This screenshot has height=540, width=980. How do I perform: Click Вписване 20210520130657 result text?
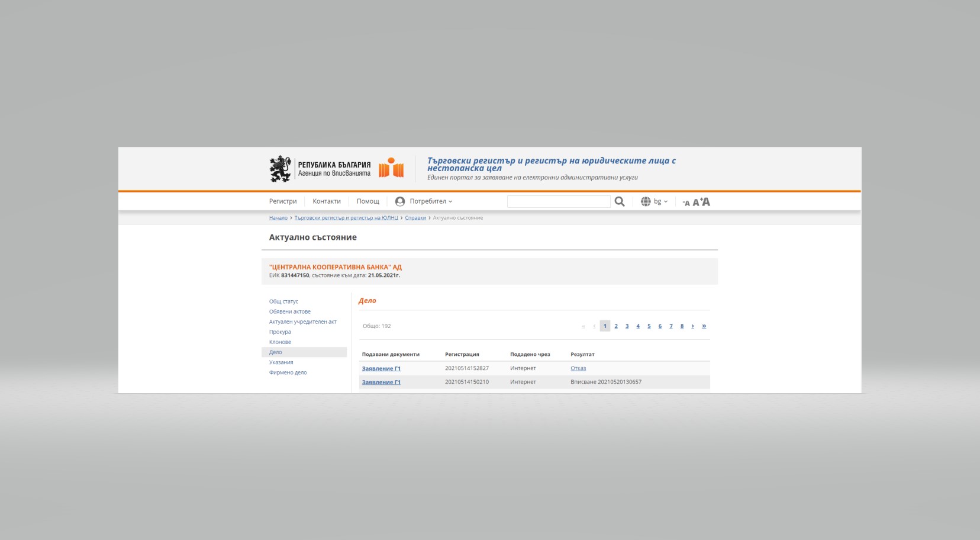[606, 382]
